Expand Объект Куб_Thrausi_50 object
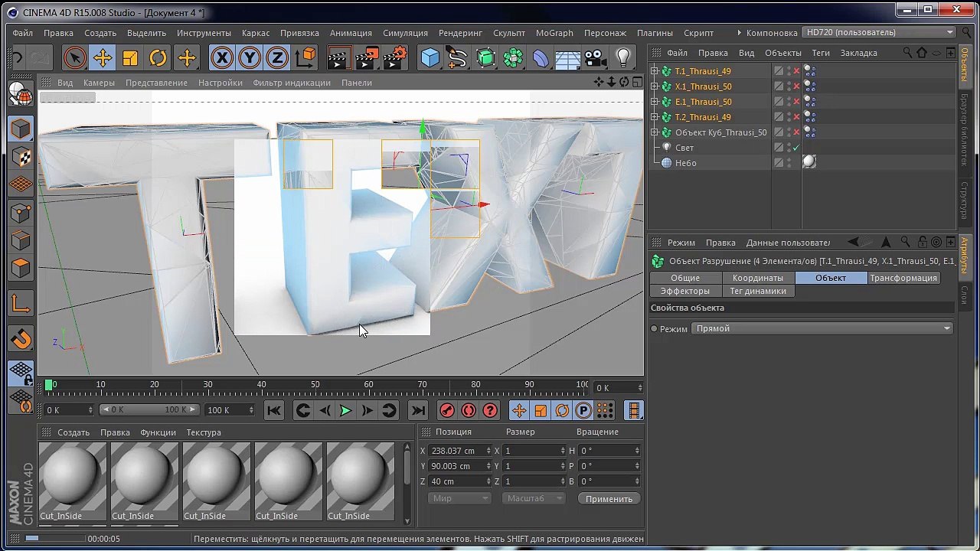 pos(655,132)
